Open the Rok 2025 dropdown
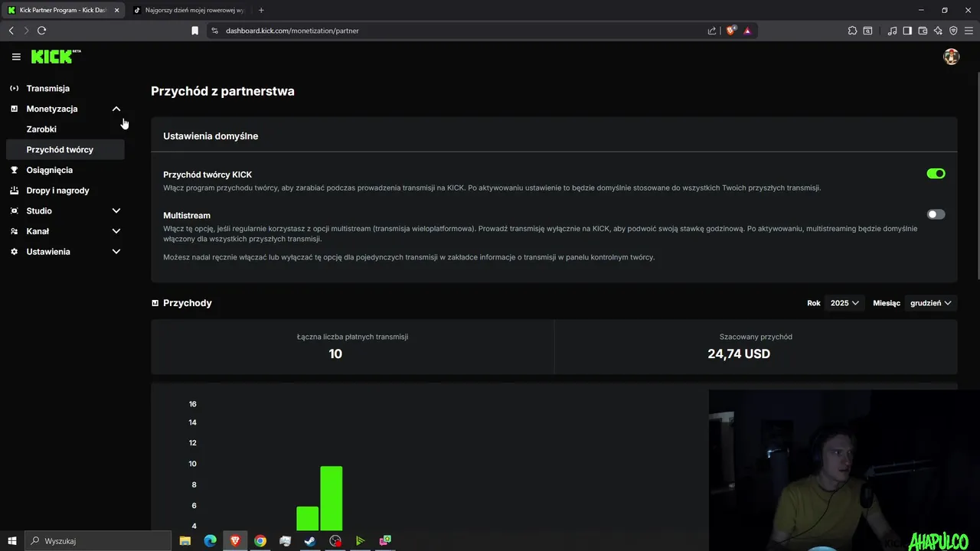This screenshot has height=551, width=980. [x=844, y=303]
